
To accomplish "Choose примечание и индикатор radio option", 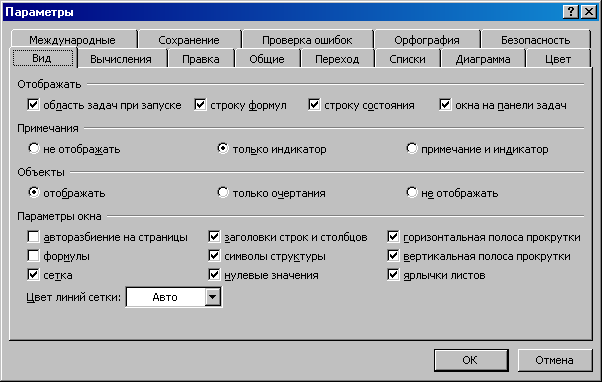I will click(412, 148).
